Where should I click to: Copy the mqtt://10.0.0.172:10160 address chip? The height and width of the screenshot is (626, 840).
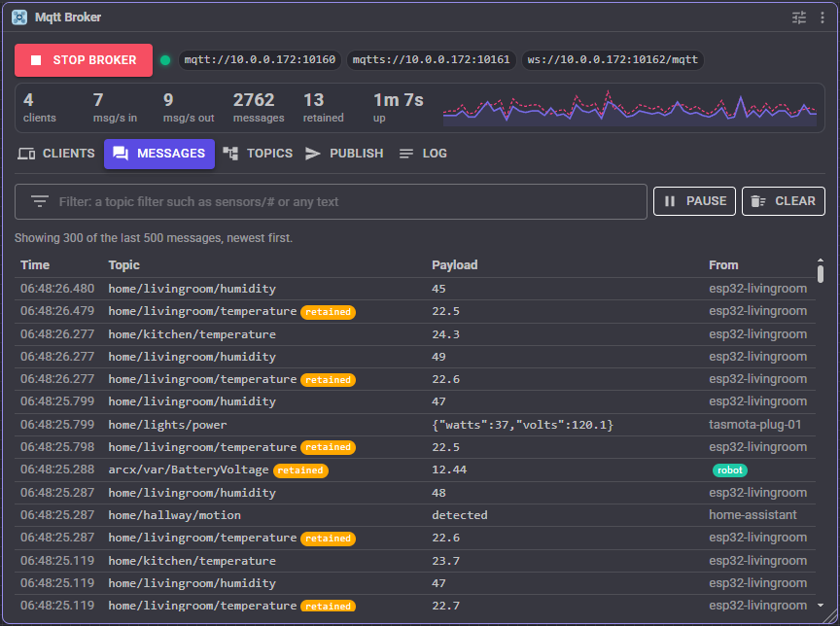(260, 60)
